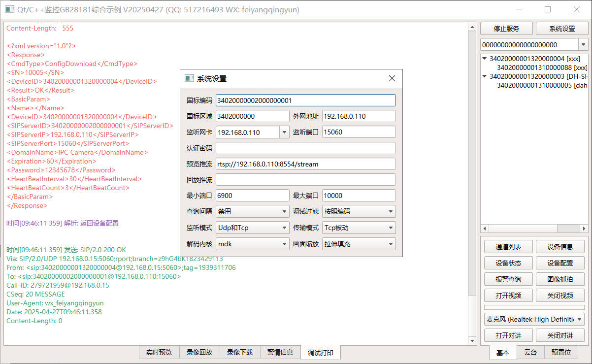
Task: Click the 系统设置 dialog title icon
Action: [x=189, y=78]
